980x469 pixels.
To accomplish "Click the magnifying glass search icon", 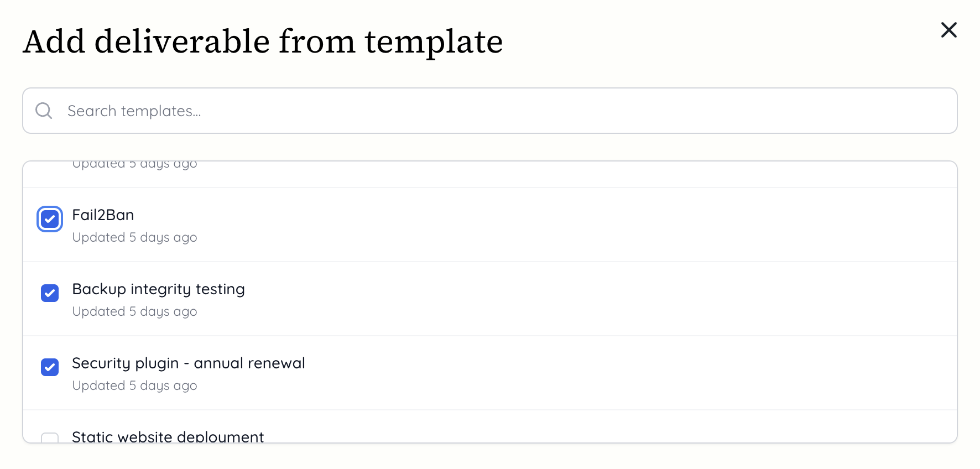I will coord(44,110).
